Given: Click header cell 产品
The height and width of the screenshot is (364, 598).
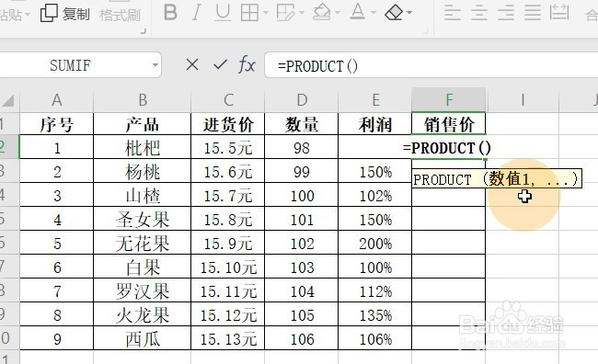Looking at the screenshot, I should pos(143,124).
